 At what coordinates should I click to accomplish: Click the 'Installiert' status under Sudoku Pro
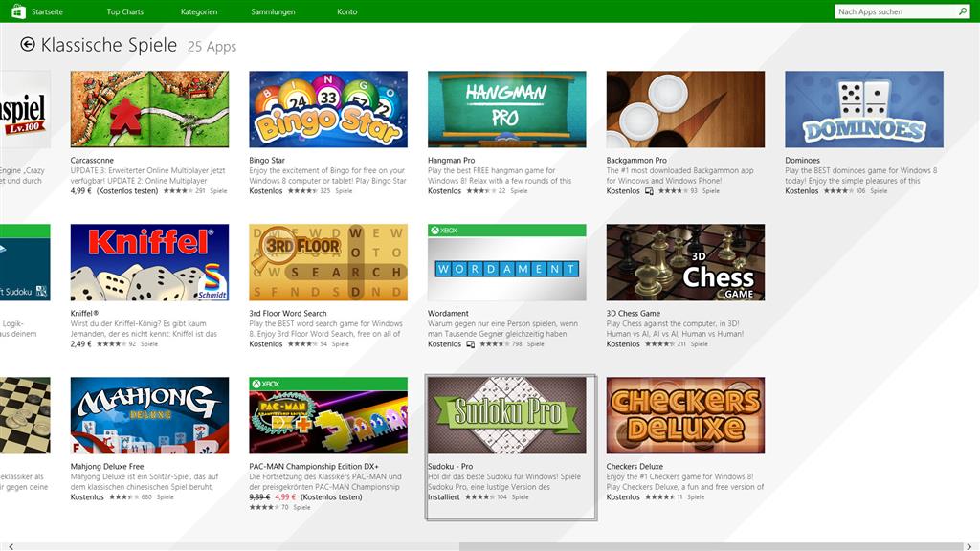444,497
